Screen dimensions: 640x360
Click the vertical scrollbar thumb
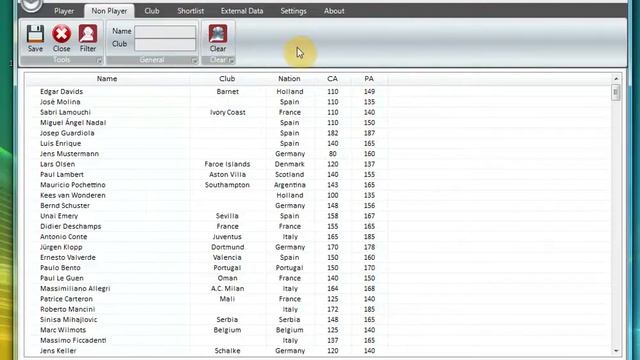tap(616, 93)
